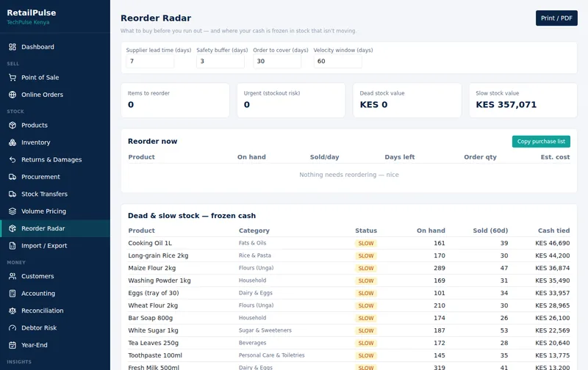Image resolution: width=588 pixels, height=370 pixels.
Task: Open the Dashboard page
Action: [55, 47]
